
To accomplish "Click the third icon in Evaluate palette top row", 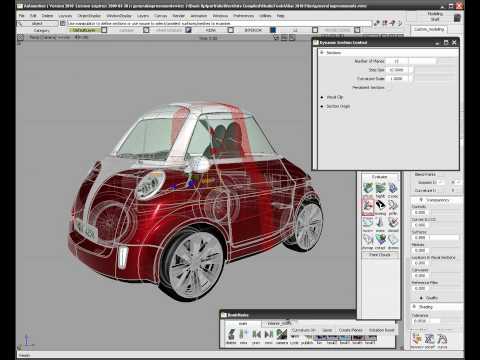I will pos(393,188).
